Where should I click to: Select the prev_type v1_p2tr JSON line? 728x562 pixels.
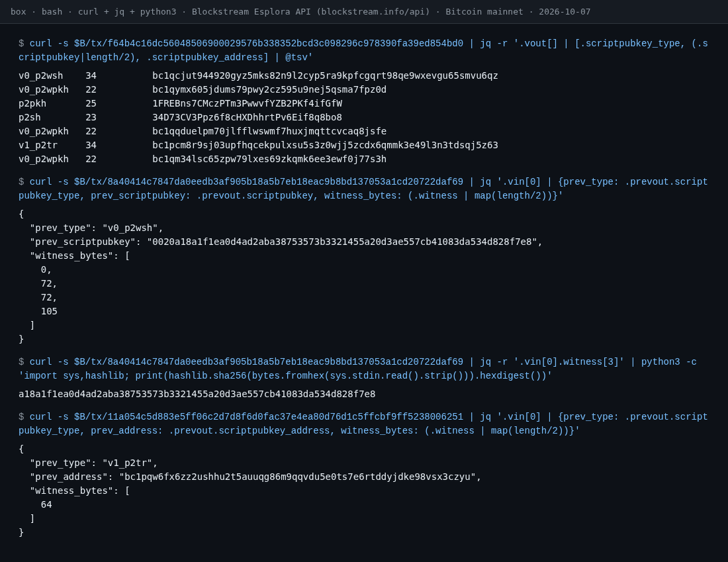coord(94,463)
